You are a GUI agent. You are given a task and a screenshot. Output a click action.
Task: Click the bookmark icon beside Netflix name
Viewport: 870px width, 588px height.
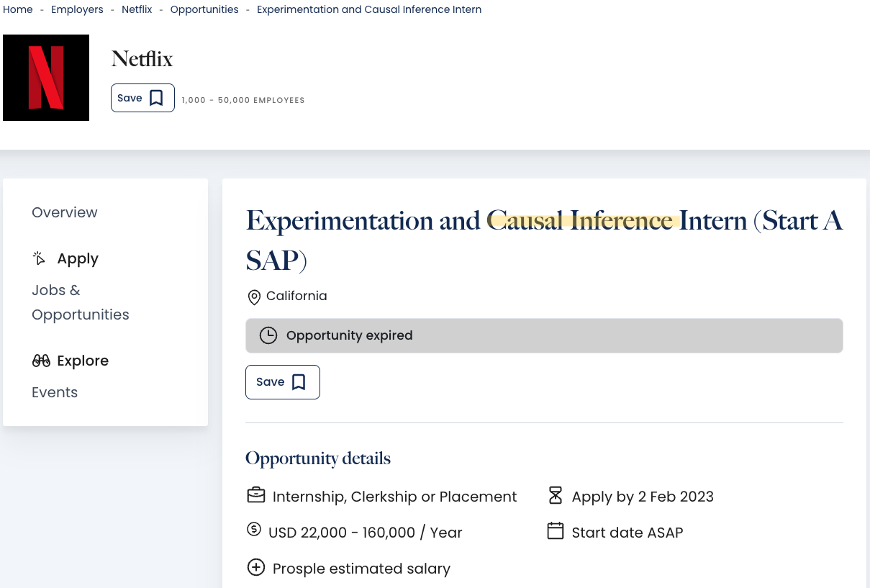tap(156, 98)
